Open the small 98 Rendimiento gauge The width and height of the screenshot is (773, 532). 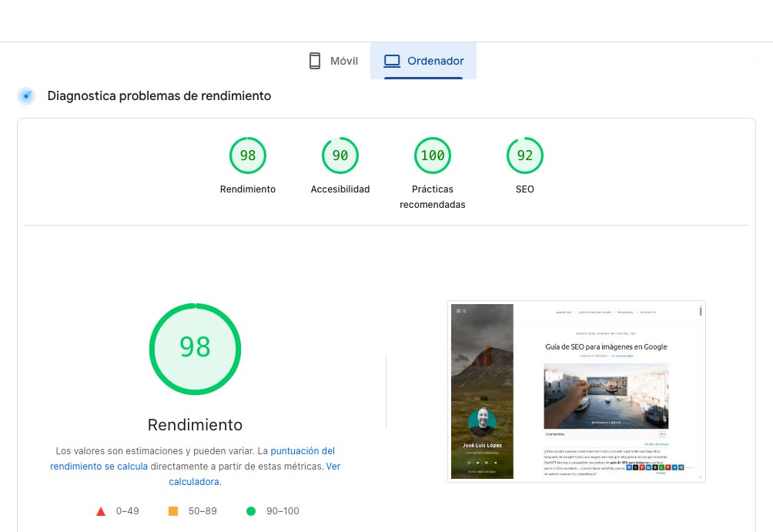(x=247, y=156)
